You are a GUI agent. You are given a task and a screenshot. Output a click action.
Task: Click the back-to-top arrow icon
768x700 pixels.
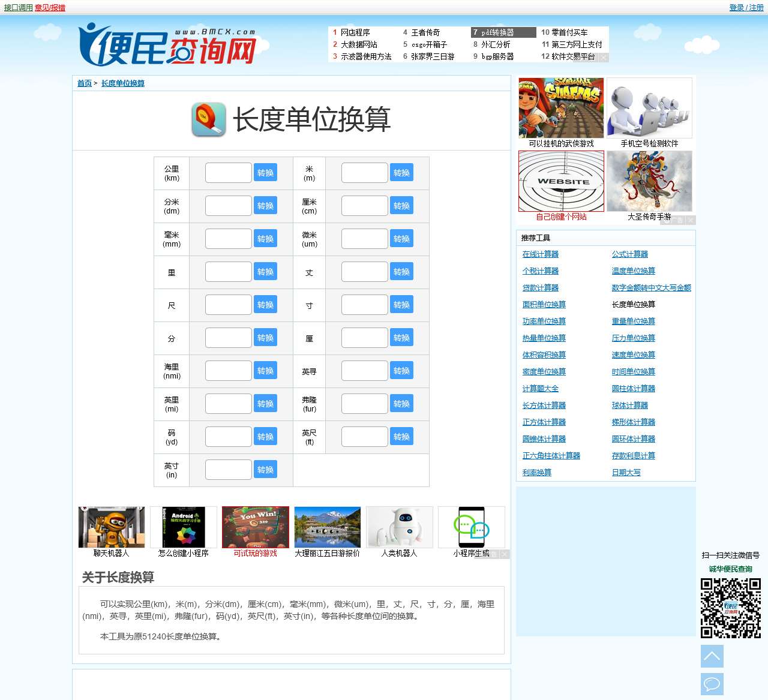point(712,656)
